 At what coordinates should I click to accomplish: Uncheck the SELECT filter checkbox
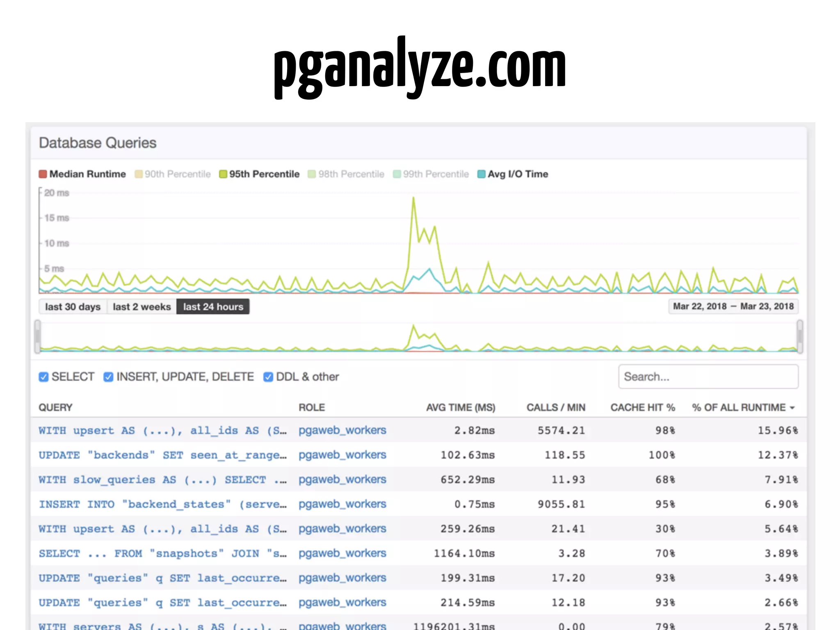43,377
